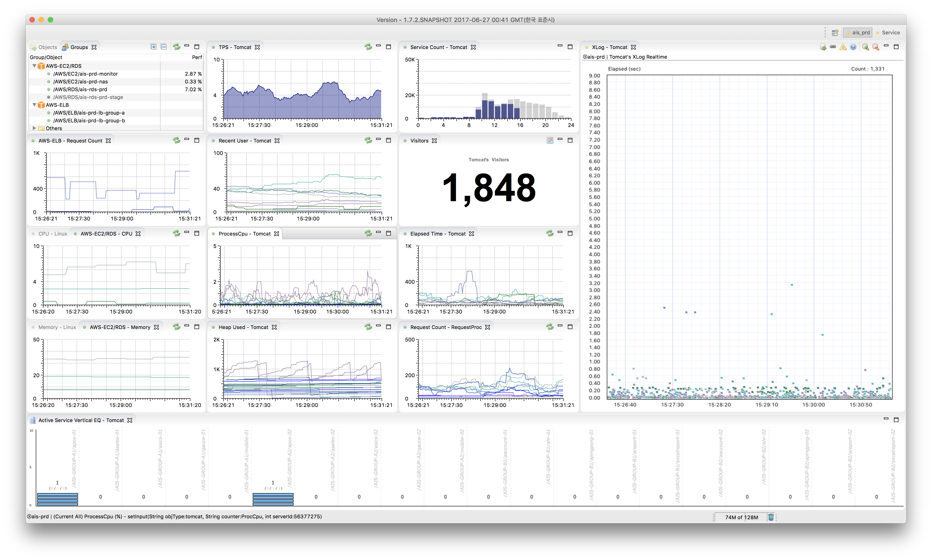The image size is (932, 560).
Task: Click XLog zoom in magnifier icon
Action: pos(865,47)
